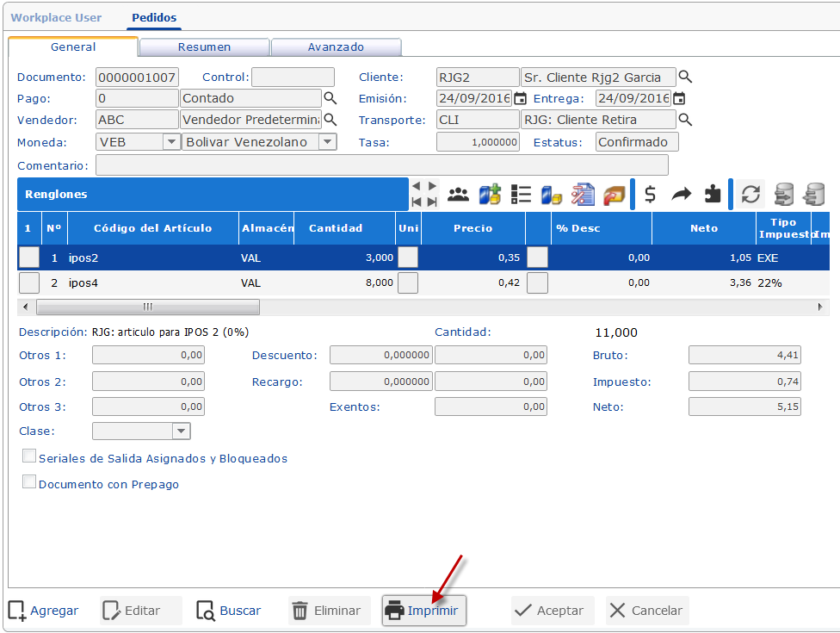Open payment search with Pago magnifier
This screenshot has height=633, width=840.
(x=330, y=98)
